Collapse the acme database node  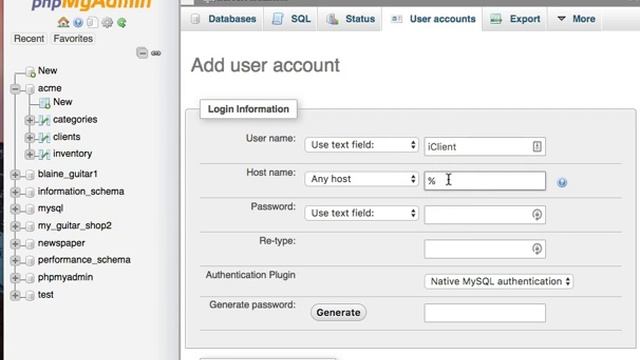[x=15, y=89]
